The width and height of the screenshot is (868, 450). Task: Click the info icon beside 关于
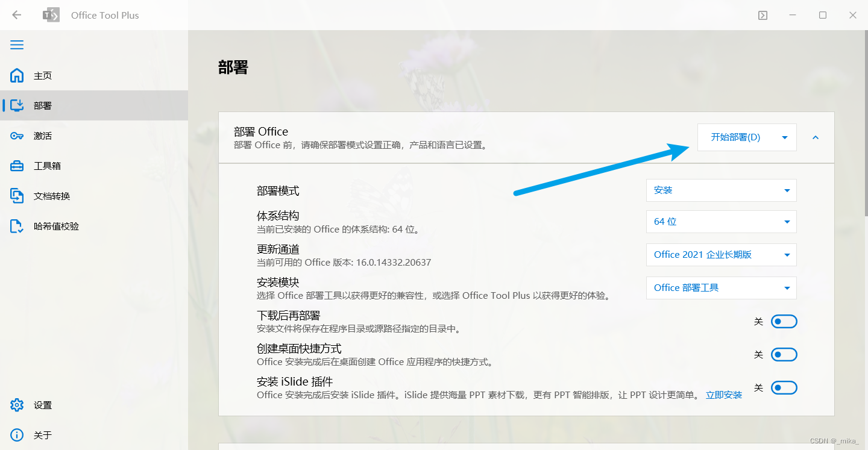click(17, 435)
